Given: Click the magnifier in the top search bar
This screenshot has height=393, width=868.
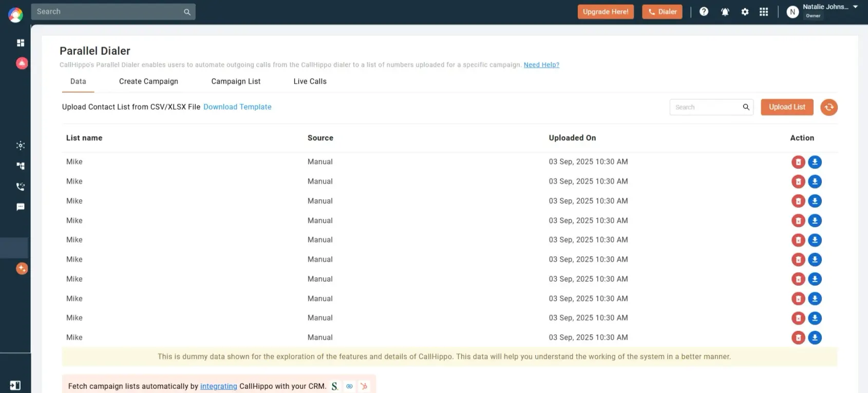Looking at the screenshot, I should 187,12.
